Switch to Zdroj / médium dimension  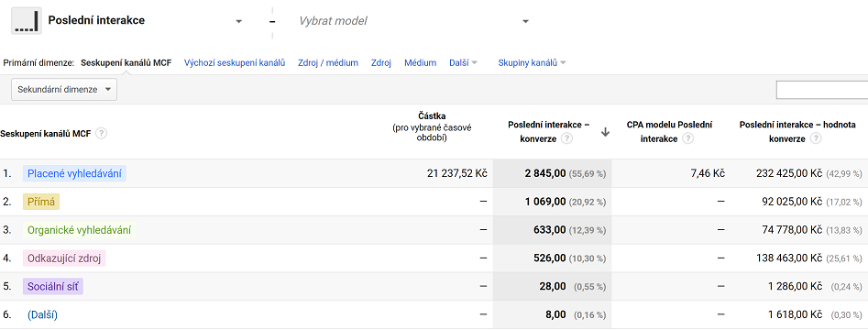pyautogui.click(x=328, y=63)
